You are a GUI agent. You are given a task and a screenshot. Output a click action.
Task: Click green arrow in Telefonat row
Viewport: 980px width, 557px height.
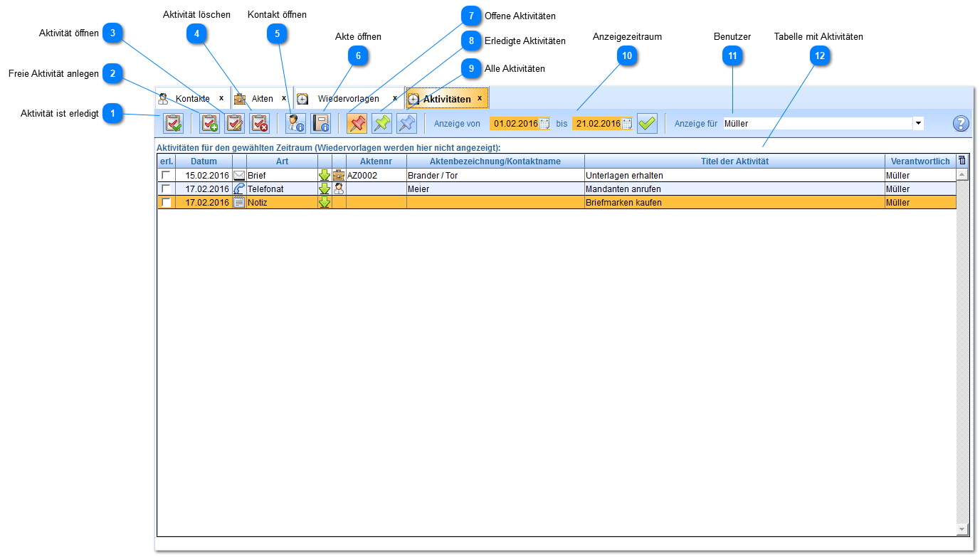tap(325, 189)
